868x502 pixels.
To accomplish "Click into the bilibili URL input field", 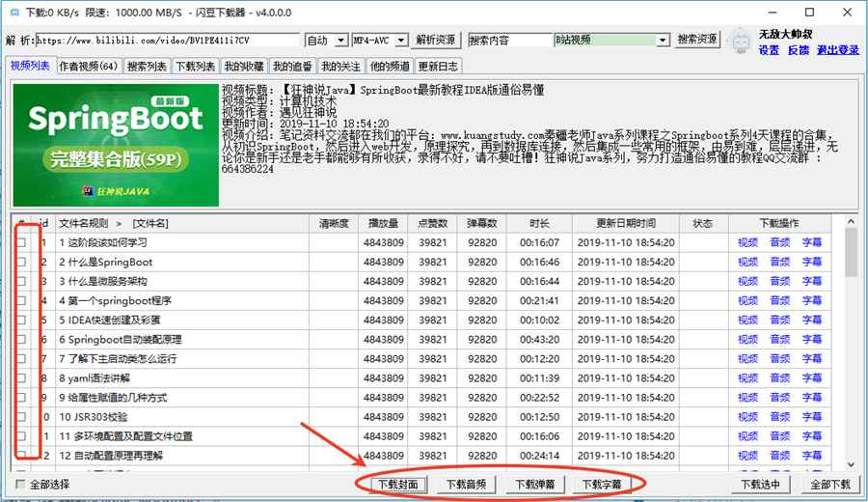I will click(167, 41).
